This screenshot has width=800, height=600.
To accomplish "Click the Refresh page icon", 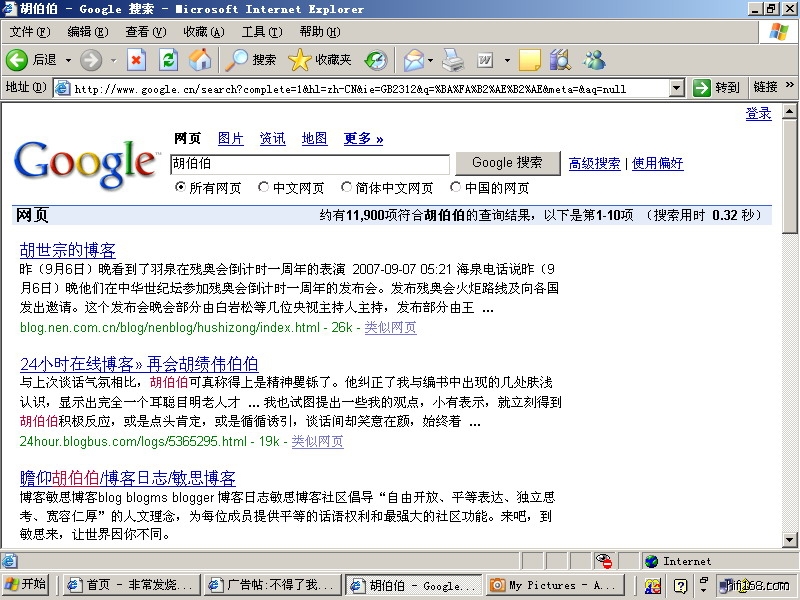I will [x=168, y=61].
